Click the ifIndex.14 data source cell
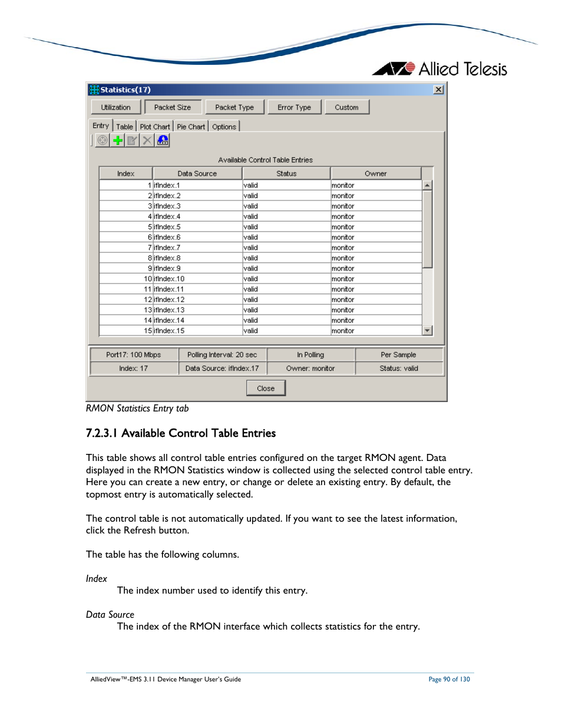Image resolution: width=562 pixels, height=728 pixels. click(197, 321)
